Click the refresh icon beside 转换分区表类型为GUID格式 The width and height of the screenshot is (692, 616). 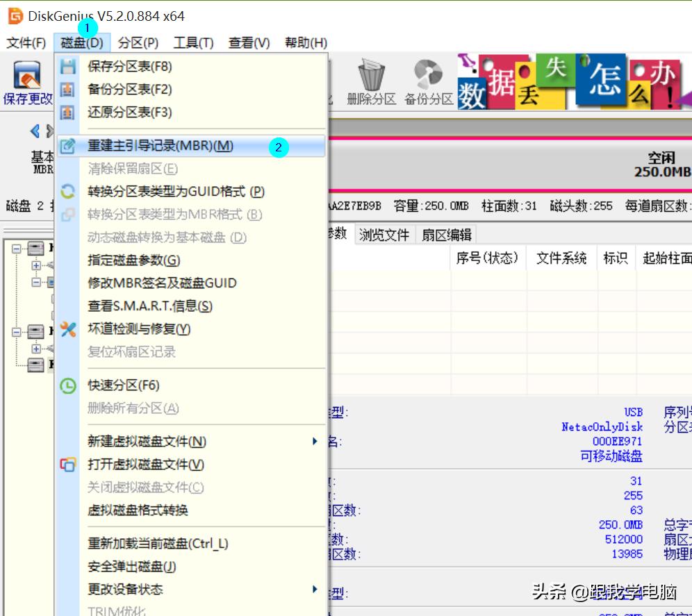coord(67,191)
